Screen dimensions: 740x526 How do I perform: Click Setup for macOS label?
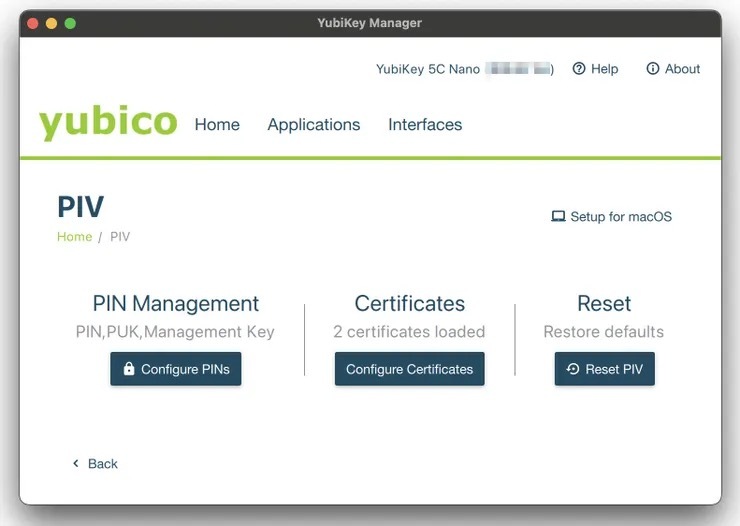621,217
